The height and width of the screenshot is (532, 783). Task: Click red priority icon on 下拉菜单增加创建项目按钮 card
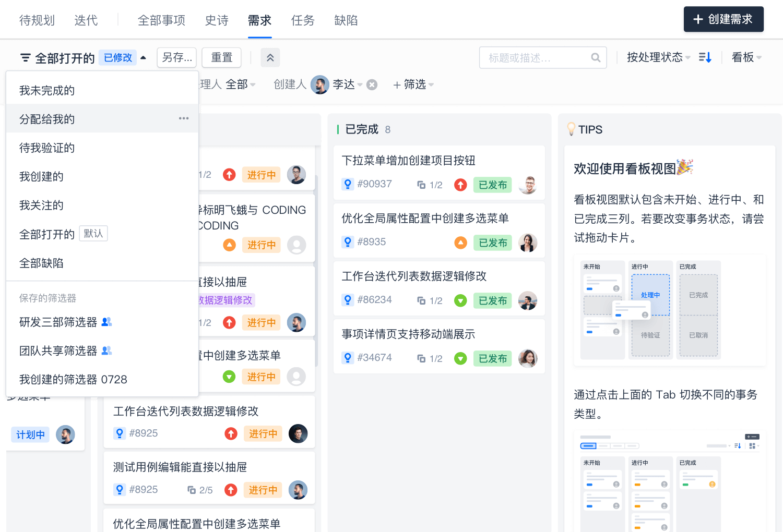[x=460, y=185]
